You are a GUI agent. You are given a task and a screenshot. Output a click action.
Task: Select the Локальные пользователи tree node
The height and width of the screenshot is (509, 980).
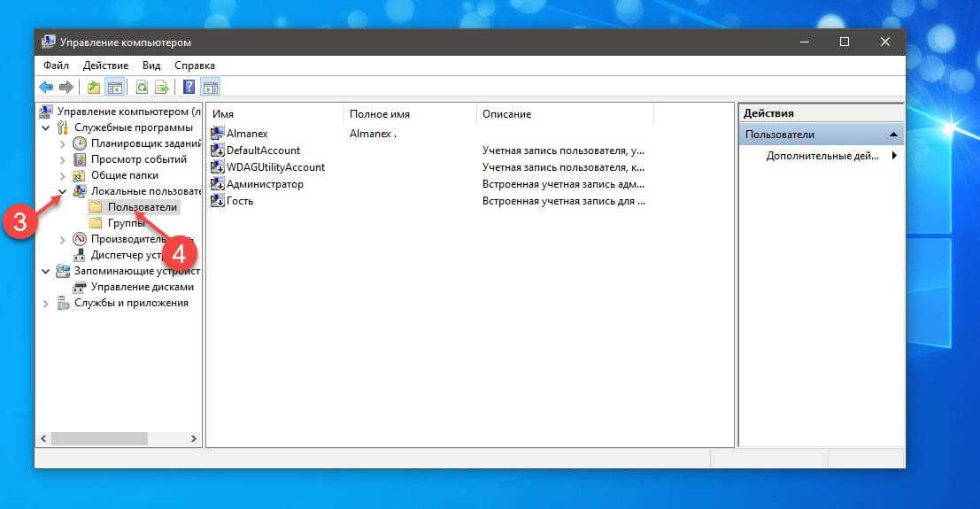145,190
